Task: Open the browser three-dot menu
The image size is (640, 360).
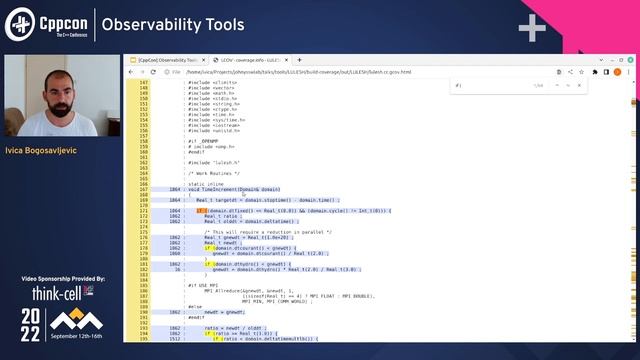Action: (629, 72)
